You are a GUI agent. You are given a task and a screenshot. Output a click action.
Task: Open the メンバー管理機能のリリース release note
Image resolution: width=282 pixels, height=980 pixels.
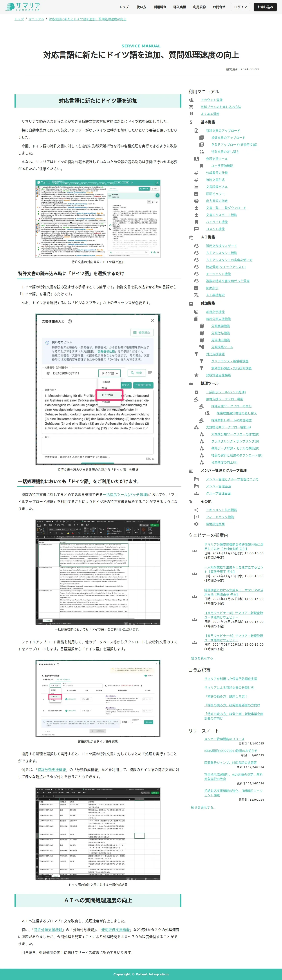pyautogui.click(x=224, y=739)
